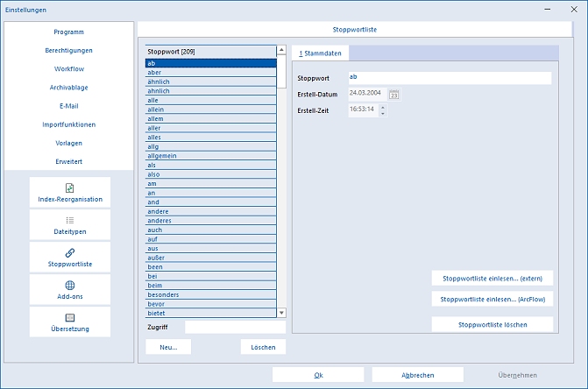Click the Erstell-Zeit time field
The width and height of the screenshot is (588, 389).
pos(364,110)
